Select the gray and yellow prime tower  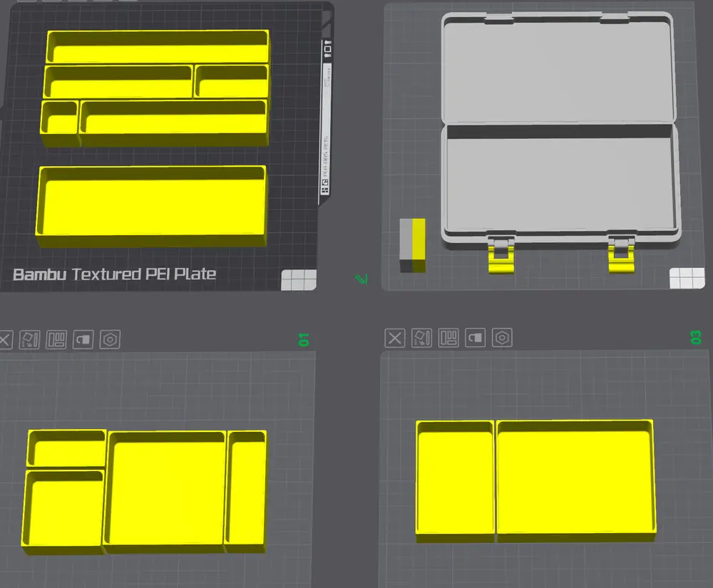coord(412,245)
